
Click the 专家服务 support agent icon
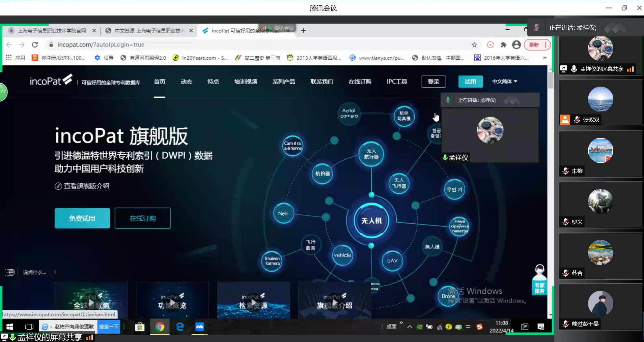tap(539, 279)
